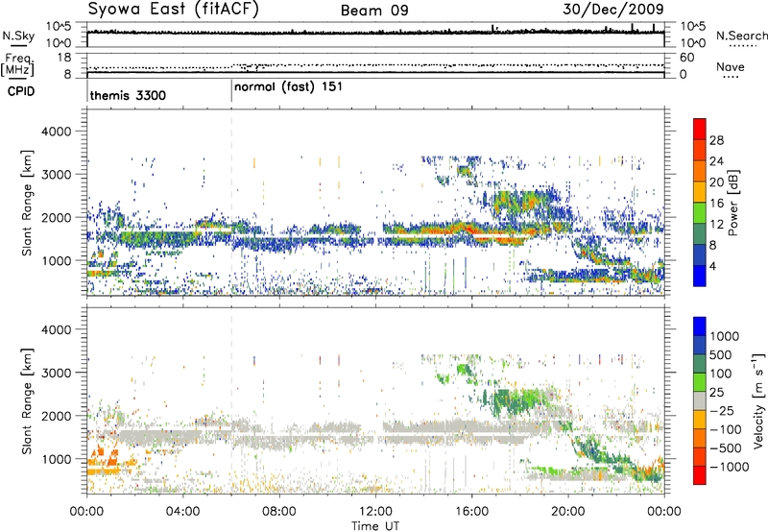The height and width of the screenshot is (532, 768).
Task: Select the '-1000' label on Velocity color bar
Action: coord(729,467)
